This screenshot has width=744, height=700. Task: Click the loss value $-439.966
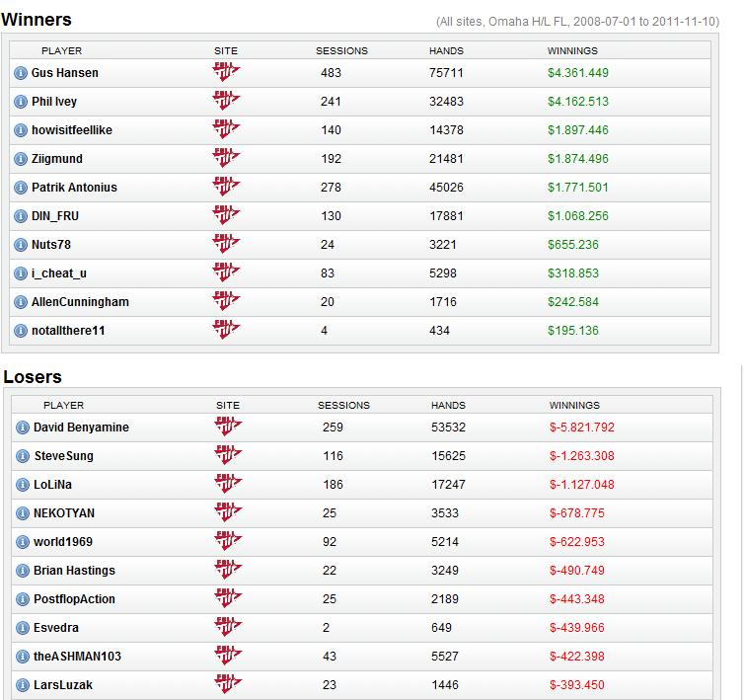pos(577,628)
